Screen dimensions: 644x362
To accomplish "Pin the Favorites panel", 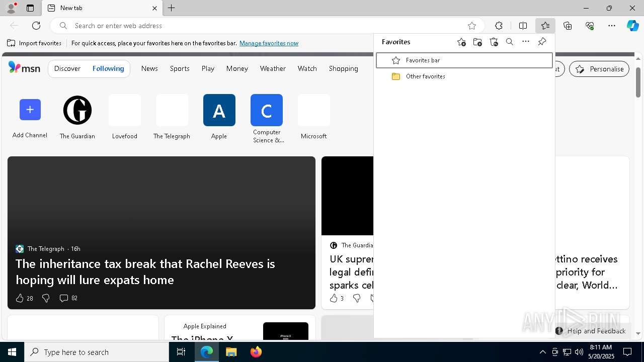I will (x=542, y=42).
